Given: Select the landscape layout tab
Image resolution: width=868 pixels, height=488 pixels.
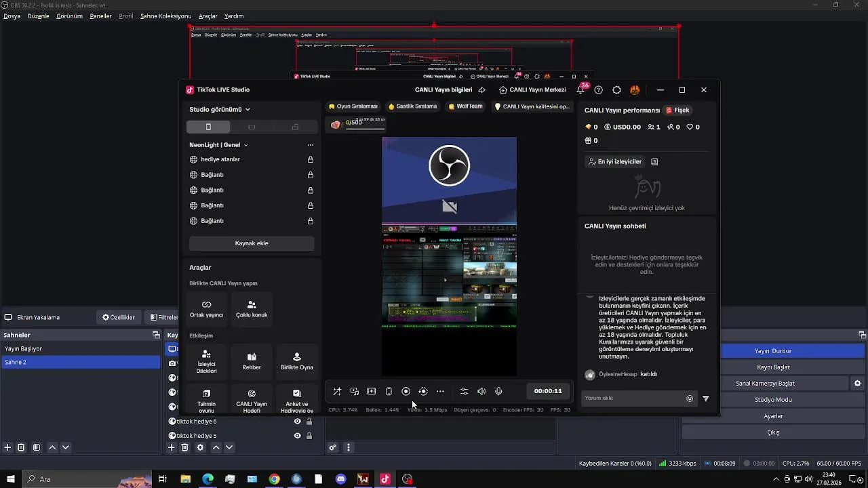Looking at the screenshot, I should point(252,127).
